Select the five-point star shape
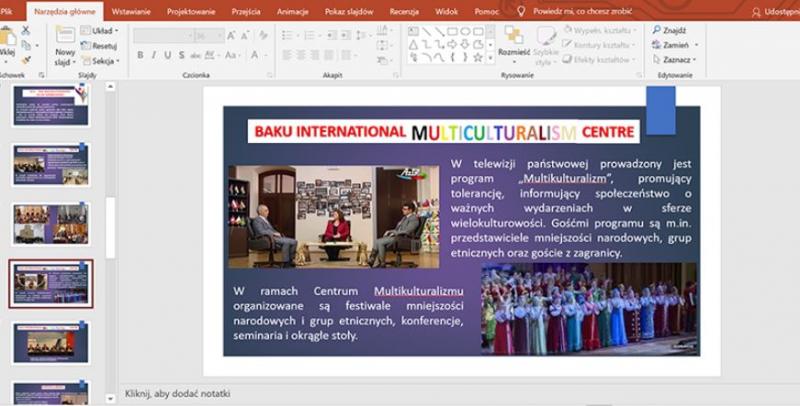This screenshot has height=406, width=800. pos(478,58)
